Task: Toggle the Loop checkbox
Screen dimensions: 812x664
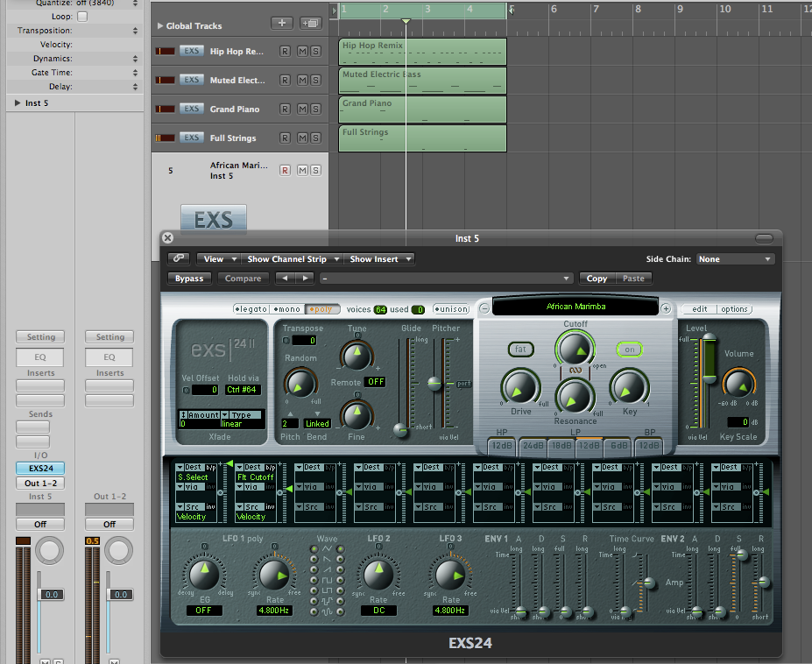Action: (x=82, y=17)
